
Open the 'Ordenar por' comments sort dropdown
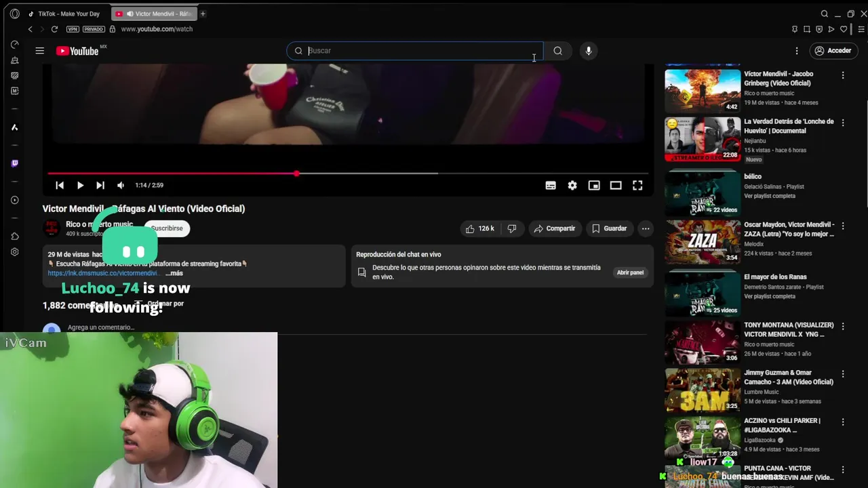point(160,304)
